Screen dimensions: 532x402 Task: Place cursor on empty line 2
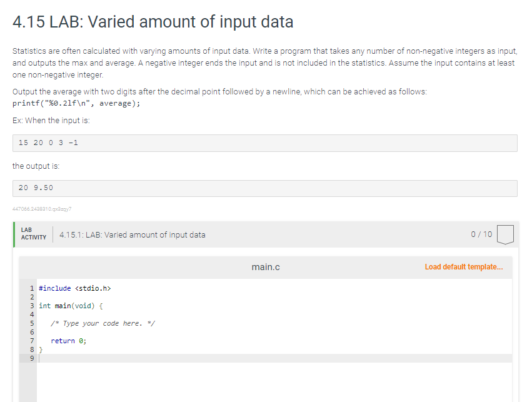pos(188,297)
